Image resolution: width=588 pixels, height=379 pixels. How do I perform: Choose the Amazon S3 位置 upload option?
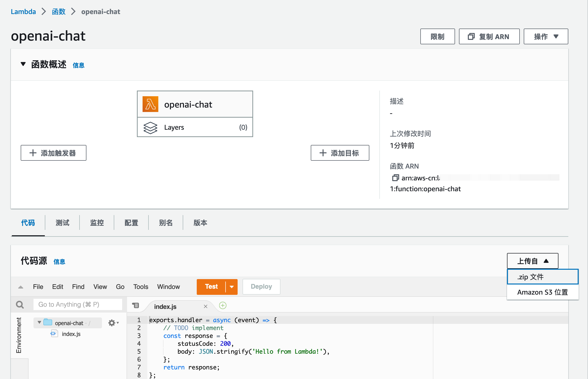point(542,292)
